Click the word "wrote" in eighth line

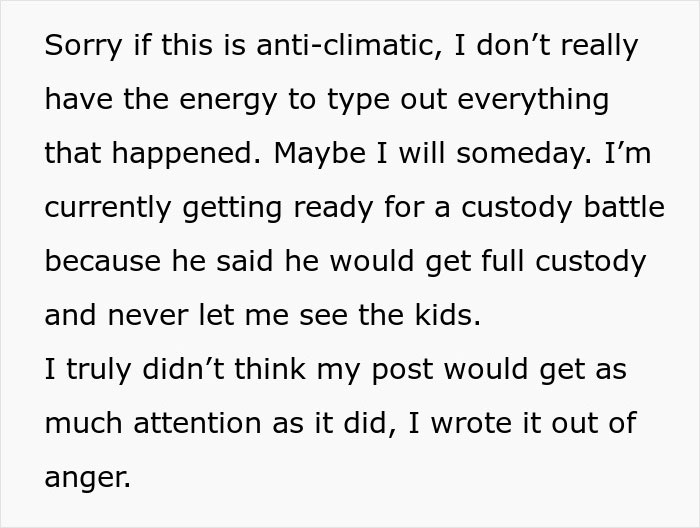[x=471, y=423]
